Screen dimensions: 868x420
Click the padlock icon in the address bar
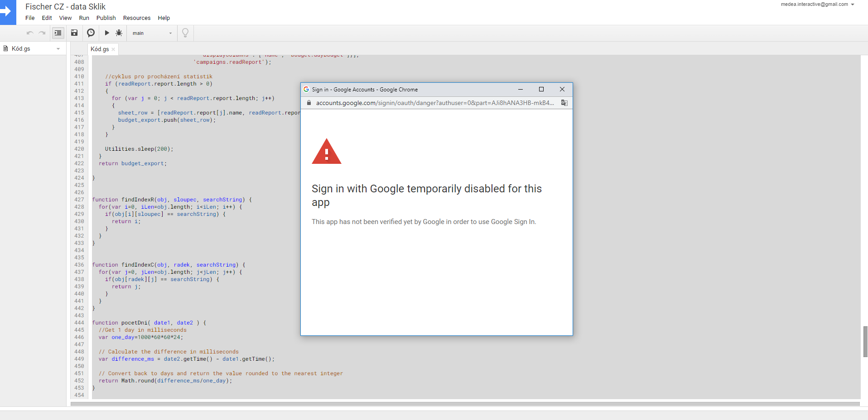309,103
